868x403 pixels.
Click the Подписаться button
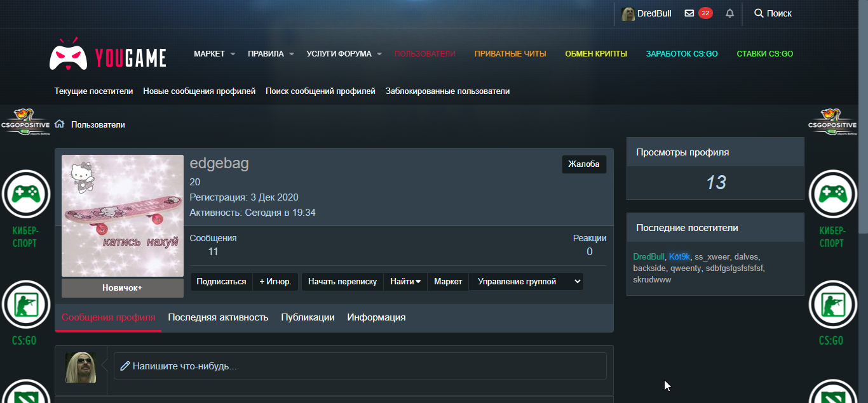click(x=221, y=281)
